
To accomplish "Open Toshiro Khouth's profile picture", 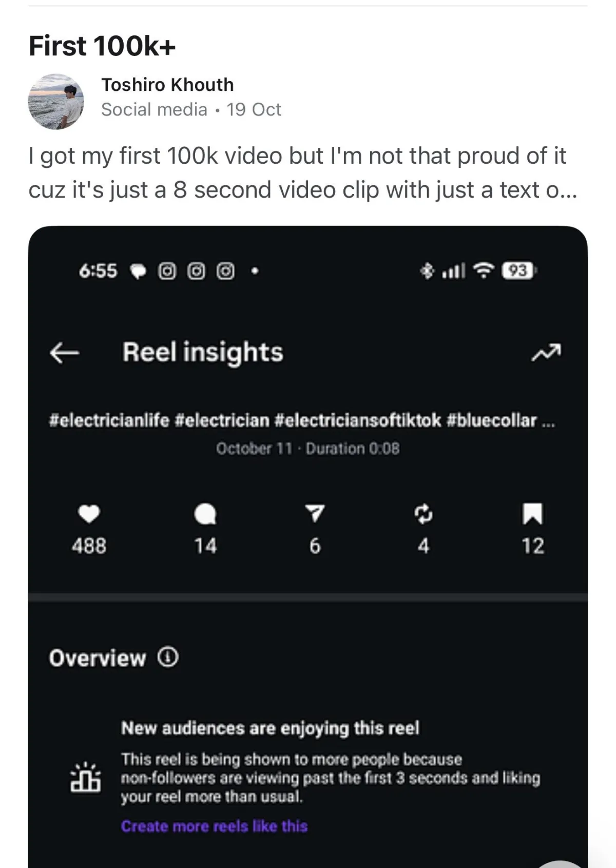I will [55, 101].
